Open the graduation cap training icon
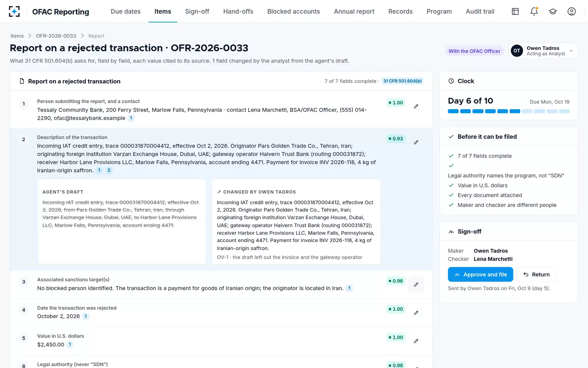This screenshot has height=368, width=588. (x=553, y=11)
